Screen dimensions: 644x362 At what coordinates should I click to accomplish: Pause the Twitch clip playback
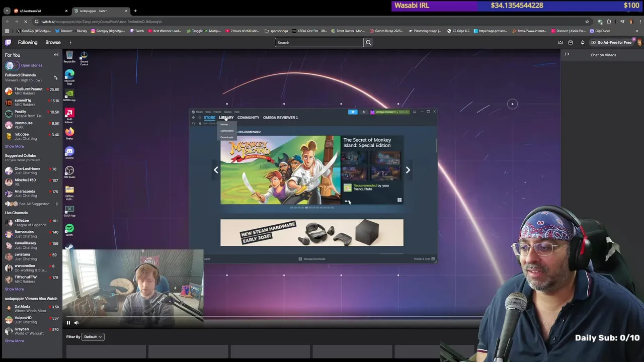[68, 323]
